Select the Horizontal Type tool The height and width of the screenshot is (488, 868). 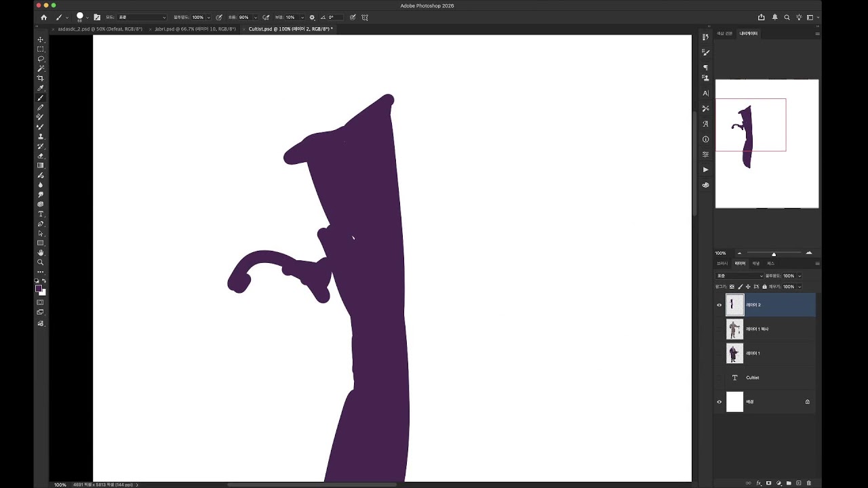click(40, 213)
